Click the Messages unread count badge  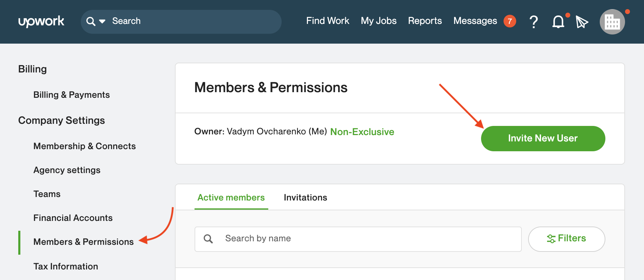coord(510,21)
